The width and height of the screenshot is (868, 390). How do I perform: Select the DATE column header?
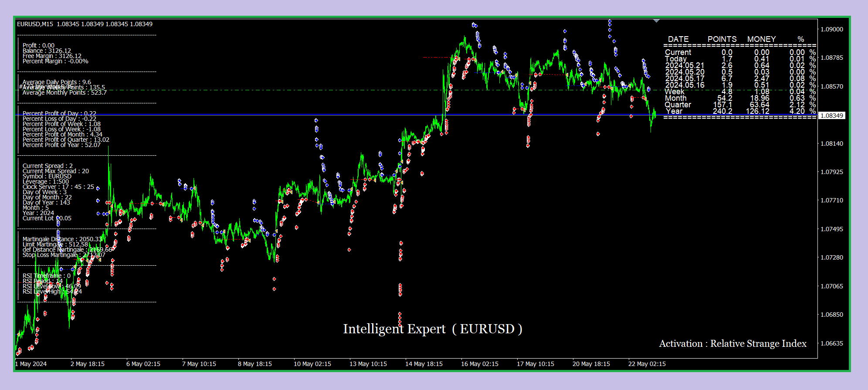pyautogui.click(x=678, y=39)
